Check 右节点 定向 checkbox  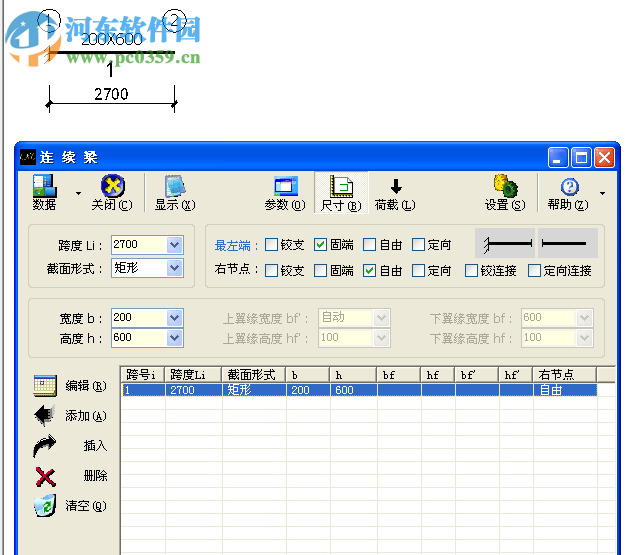pyautogui.click(x=418, y=270)
